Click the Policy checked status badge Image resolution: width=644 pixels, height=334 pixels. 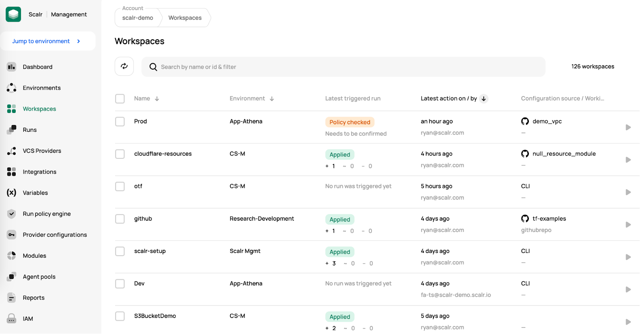coord(350,122)
